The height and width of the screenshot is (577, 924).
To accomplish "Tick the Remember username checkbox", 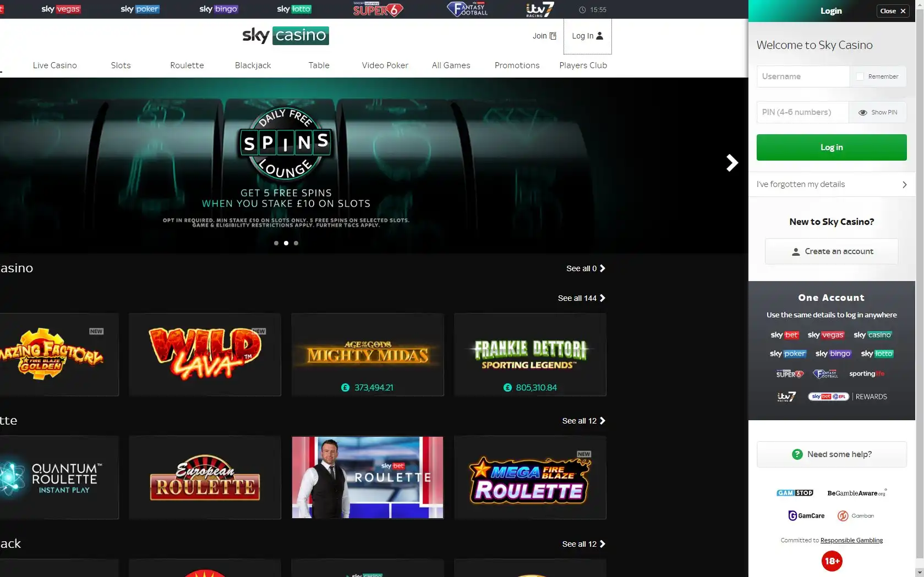I will click(860, 76).
